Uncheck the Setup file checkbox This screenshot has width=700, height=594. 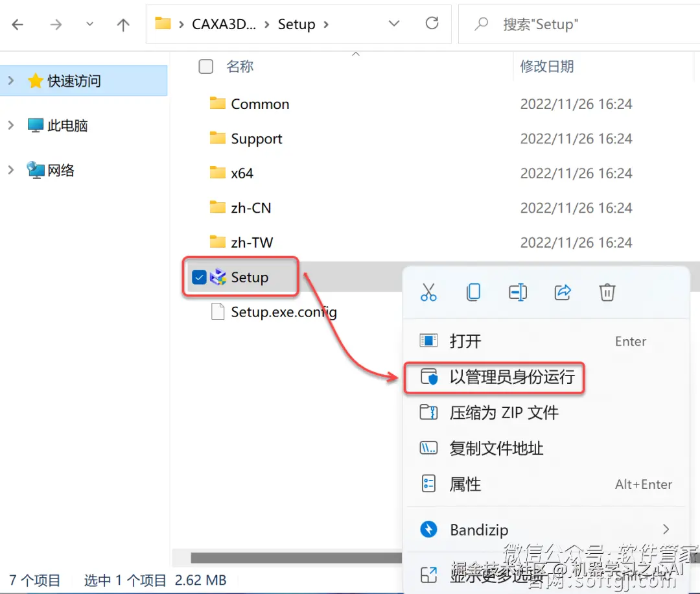pos(199,278)
